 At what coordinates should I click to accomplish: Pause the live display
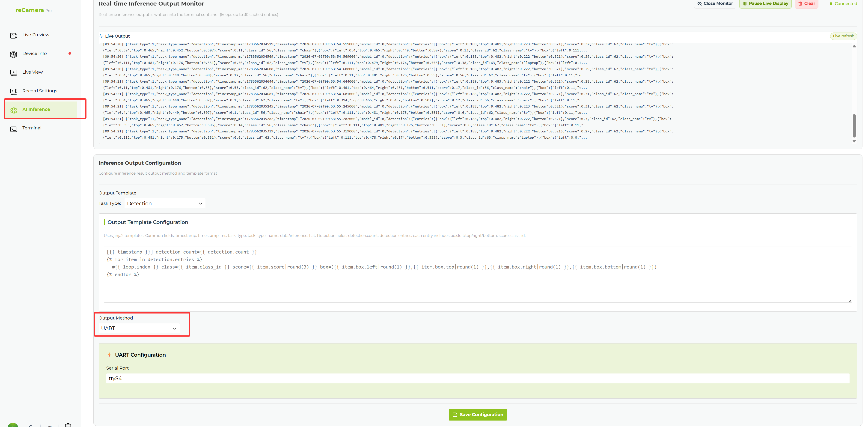point(765,3)
